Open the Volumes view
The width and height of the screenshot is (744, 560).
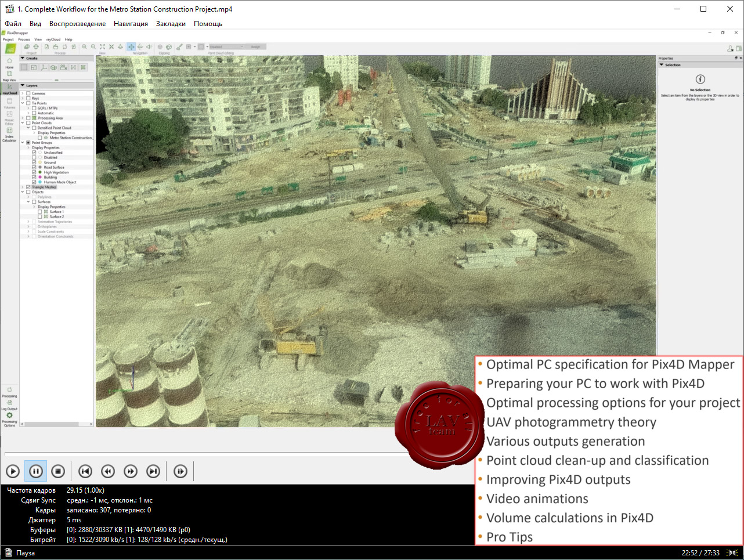point(9,103)
